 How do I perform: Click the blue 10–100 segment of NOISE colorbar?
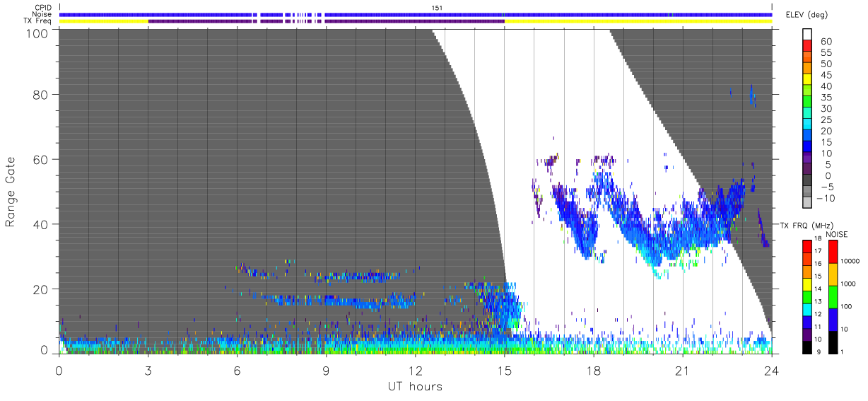[x=833, y=318]
